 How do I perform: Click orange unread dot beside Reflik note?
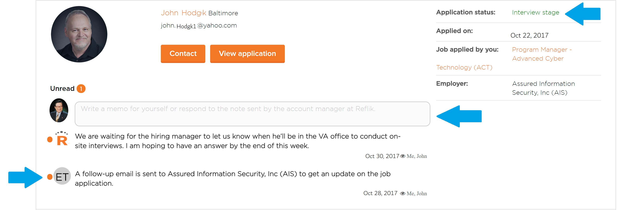tap(50, 139)
